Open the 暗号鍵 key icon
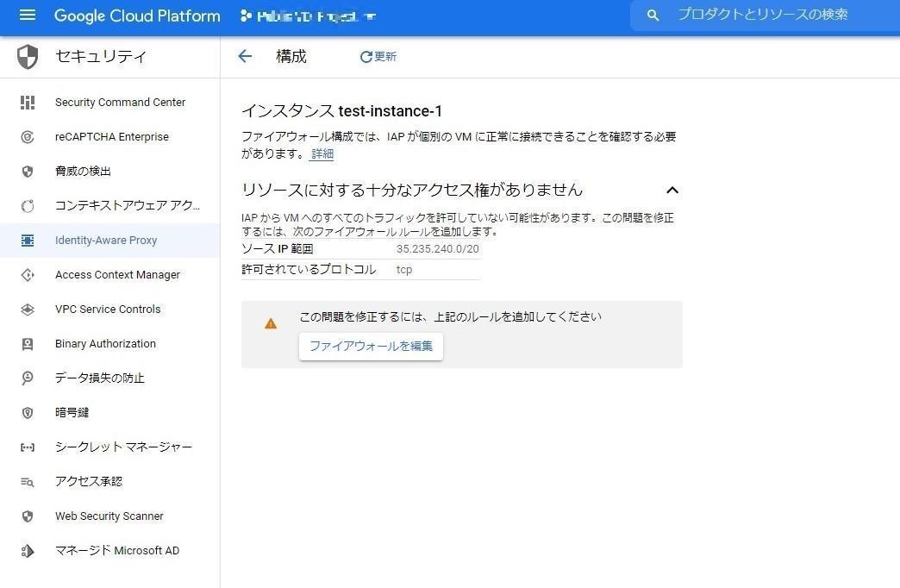The height and width of the screenshot is (588, 900). pyautogui.click(x=27, y=412)
